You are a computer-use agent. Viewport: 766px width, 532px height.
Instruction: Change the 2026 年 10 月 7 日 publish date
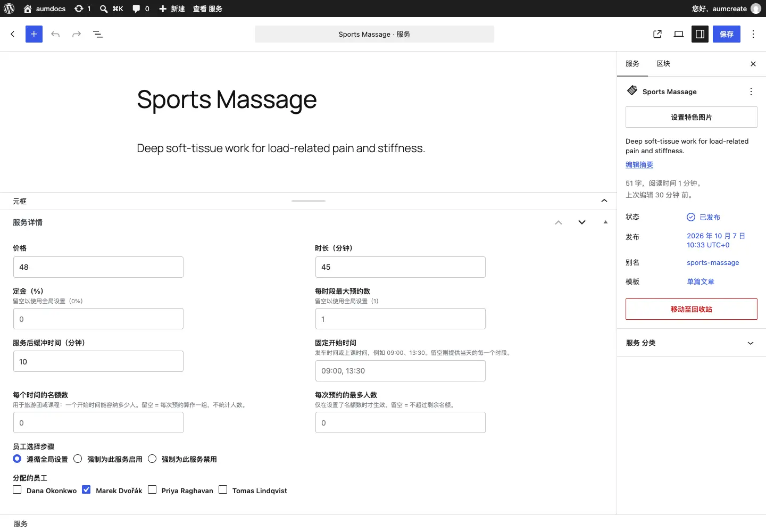pyautogui.click(x=716, y=240)
